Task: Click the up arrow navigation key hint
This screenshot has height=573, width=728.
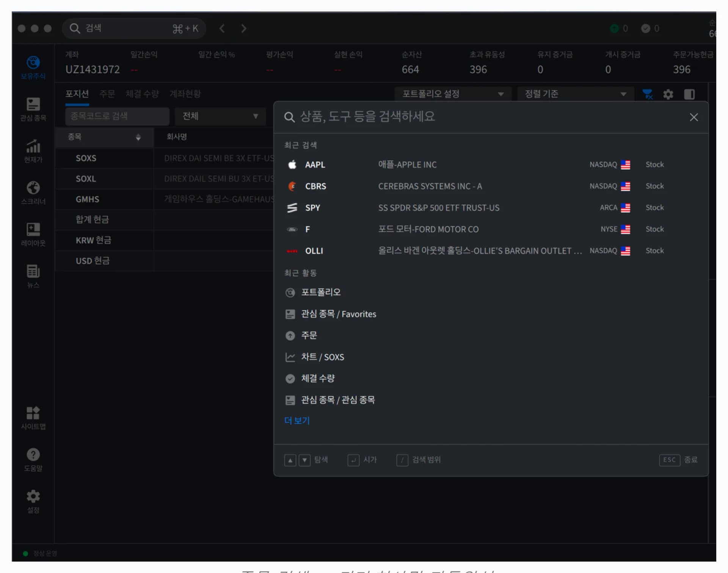Action: [290, 460]
